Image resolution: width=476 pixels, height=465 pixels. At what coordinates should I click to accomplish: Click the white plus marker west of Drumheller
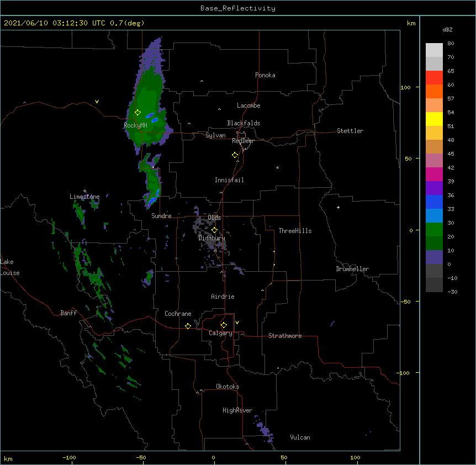click(x=338, y=207)
